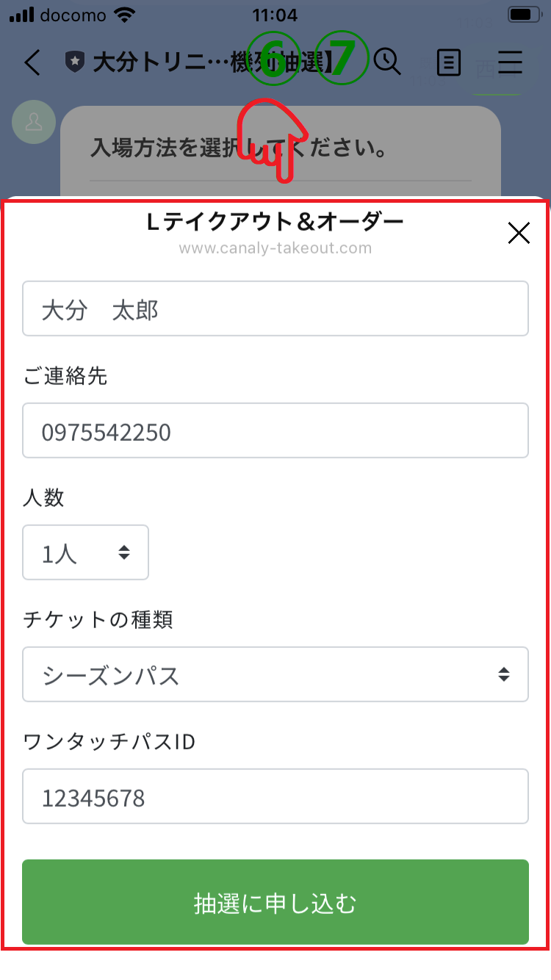Open the chat search magnifier icon
This screenshot has width=551, height=980.
click(387, 62)
